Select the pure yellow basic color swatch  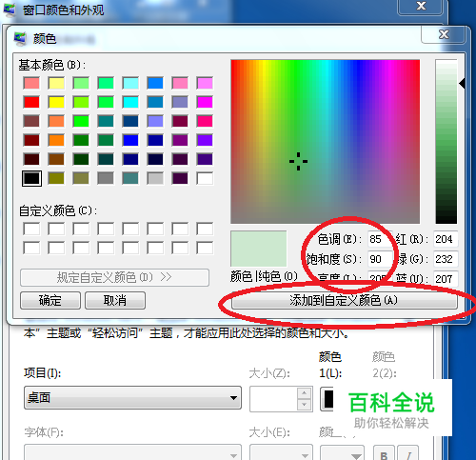(x=56, y=102)
